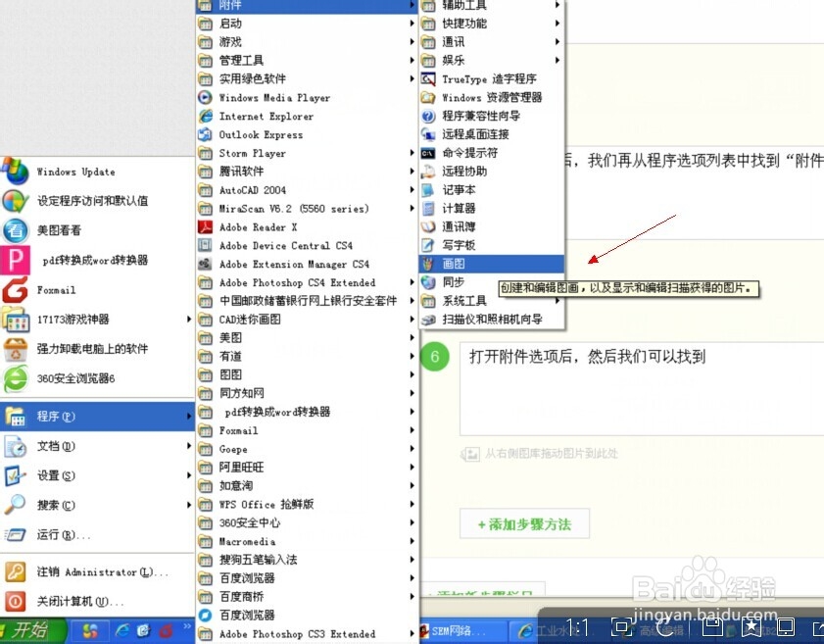Open the 实用绿色软件 program group

[307, 78]
